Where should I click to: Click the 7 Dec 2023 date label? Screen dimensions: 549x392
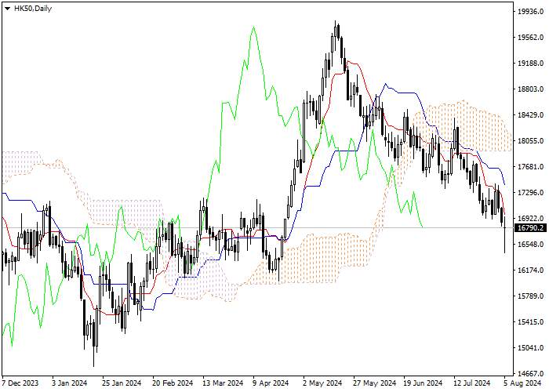click(20, 383)
